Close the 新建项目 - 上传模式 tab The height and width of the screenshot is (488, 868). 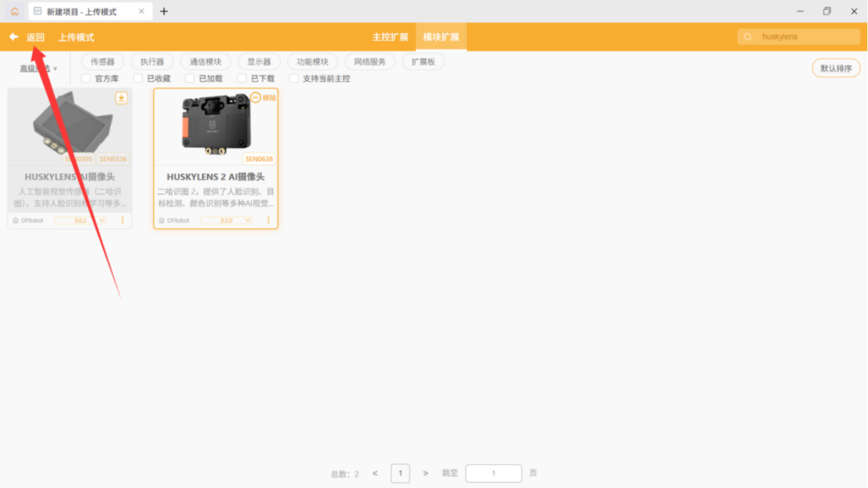click(x=141, y=11)
